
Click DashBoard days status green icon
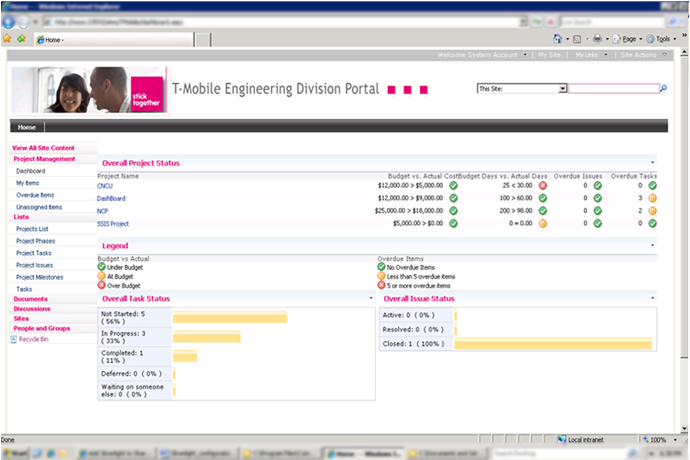[543, 198]
